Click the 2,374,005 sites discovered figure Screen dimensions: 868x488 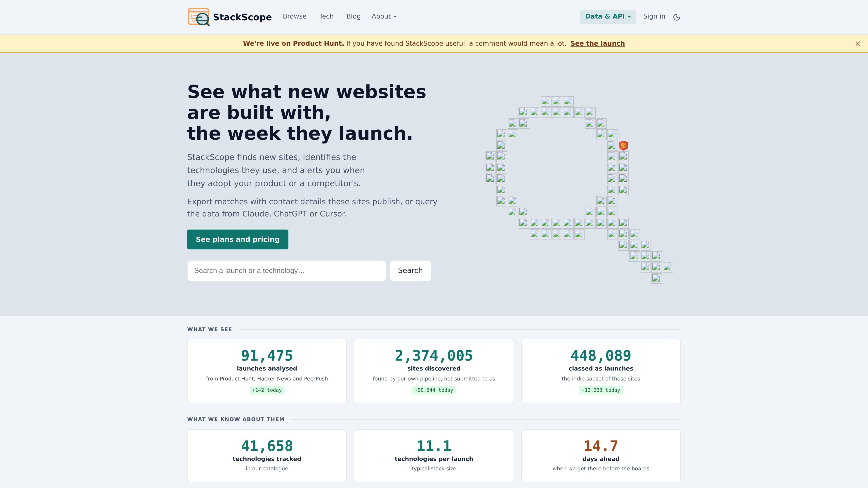[x=434, y=356]
